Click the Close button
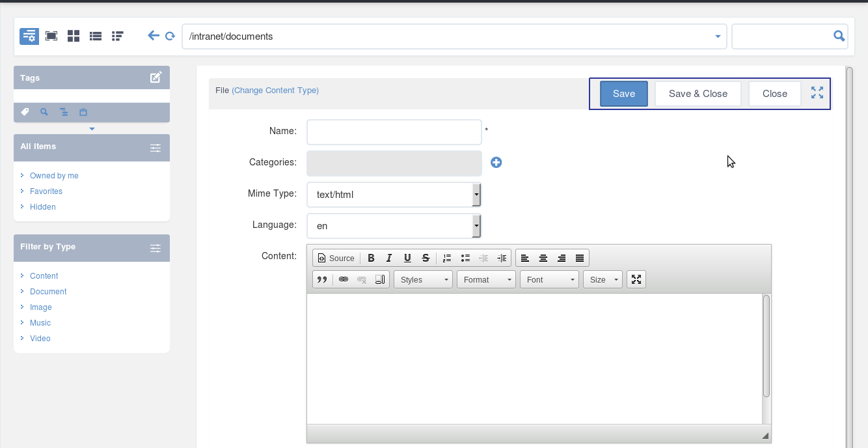This screenshot has width=868, height=448. click(775, 94)
